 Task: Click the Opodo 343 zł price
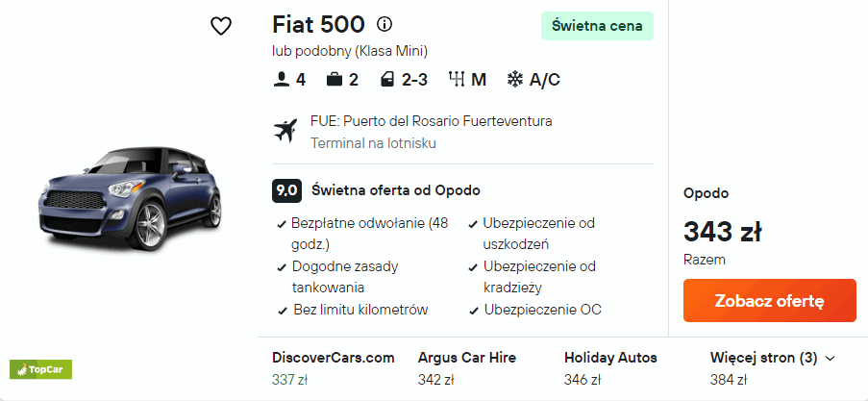(x=723, y=232)
